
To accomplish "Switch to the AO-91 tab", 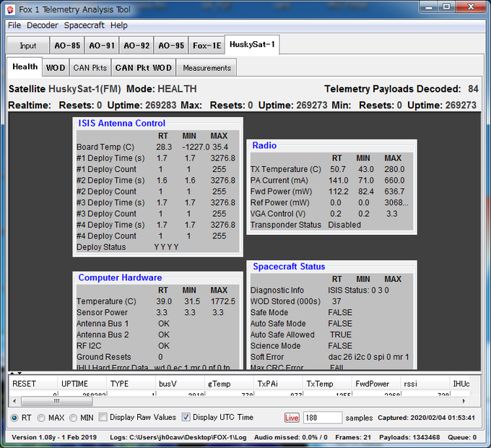I will click(102, 46).
